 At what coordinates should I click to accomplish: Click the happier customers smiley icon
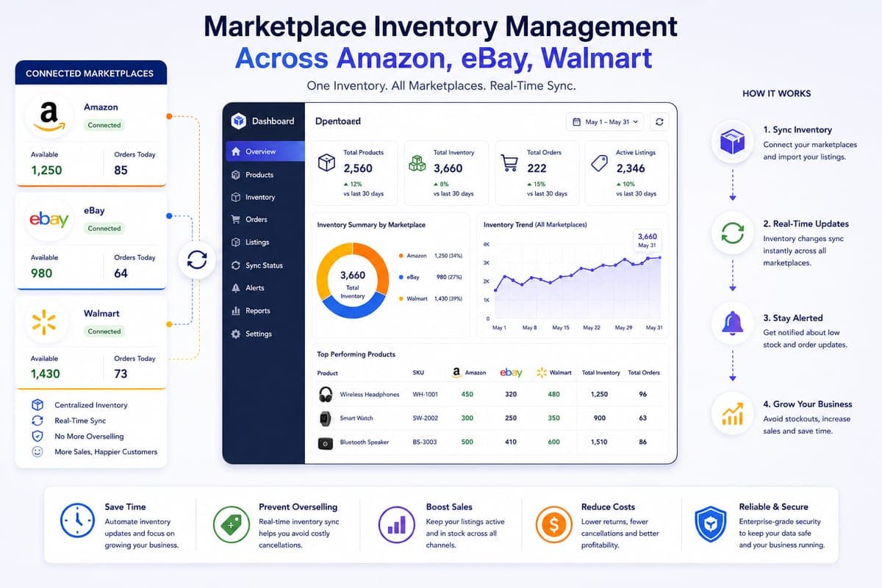click(x=37, y=451)
